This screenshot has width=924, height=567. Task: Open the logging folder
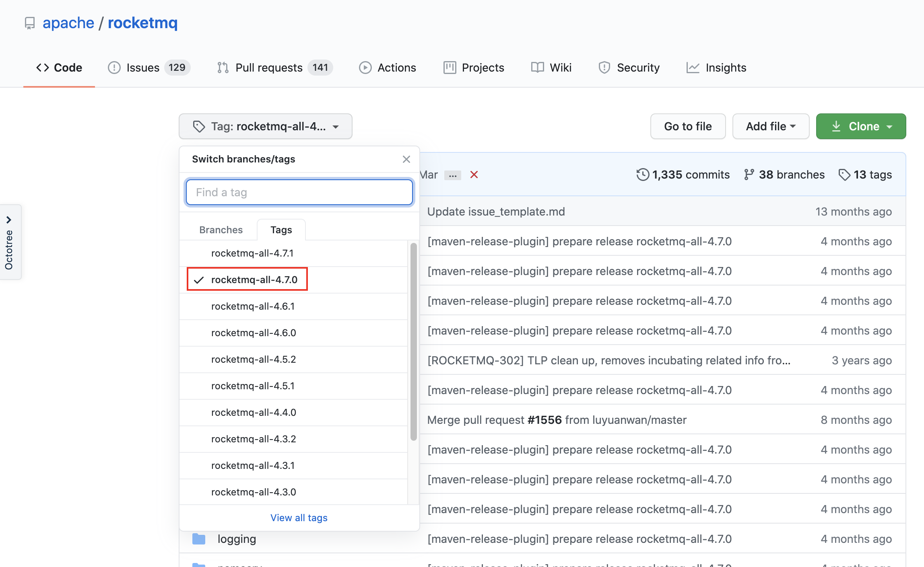tap(237, 539)
